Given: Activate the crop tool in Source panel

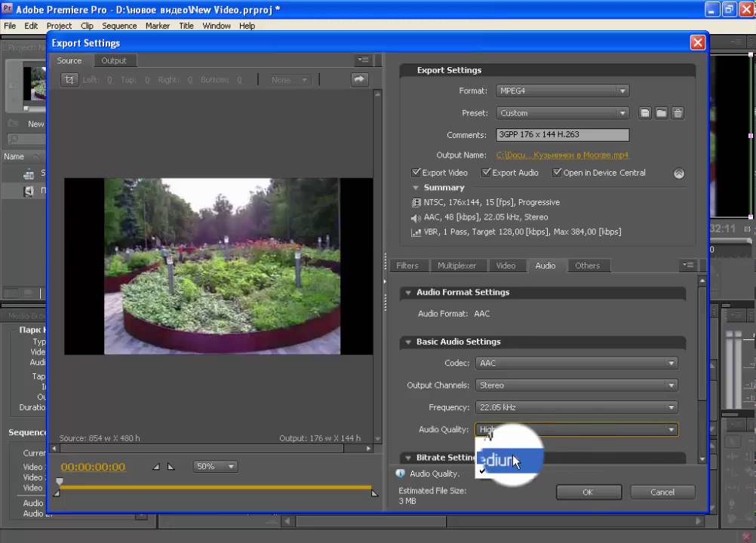Looking at the screenshot, I should pyautogui.click(x=69, y=80).
